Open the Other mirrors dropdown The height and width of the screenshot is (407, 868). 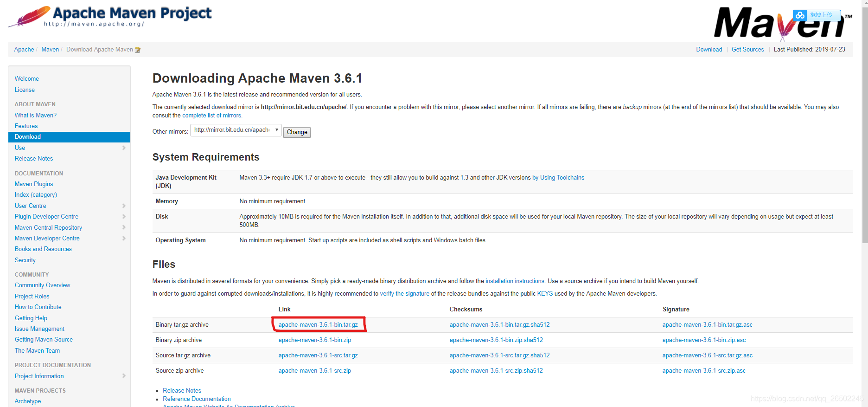[x=236, y=130]
